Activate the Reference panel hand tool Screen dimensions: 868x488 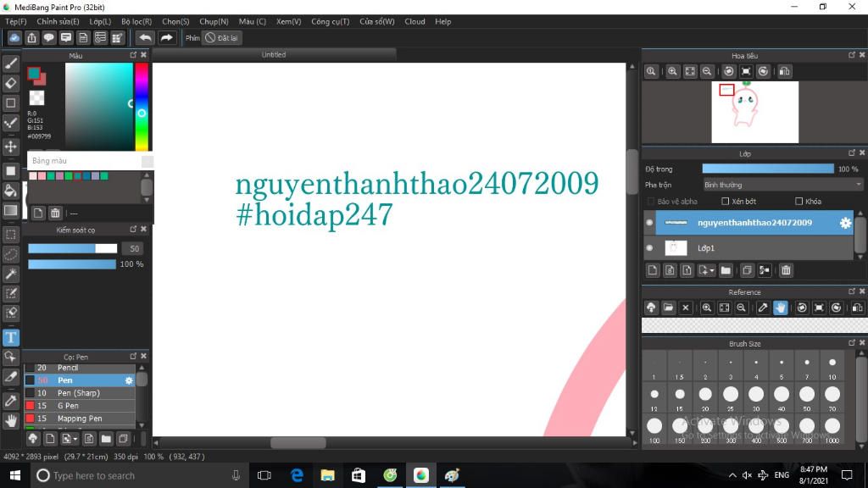780,308
